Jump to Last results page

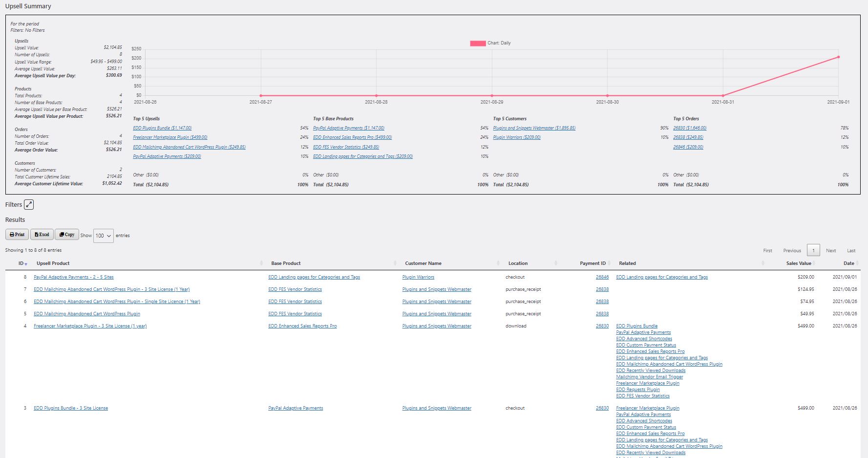(x=851, y=251)
